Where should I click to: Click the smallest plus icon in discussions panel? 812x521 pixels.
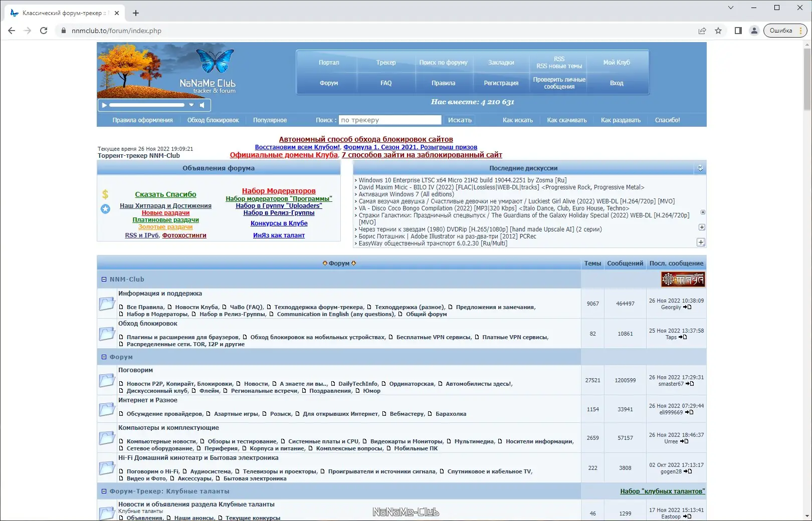pyautogui.click(x=703, y=212)
